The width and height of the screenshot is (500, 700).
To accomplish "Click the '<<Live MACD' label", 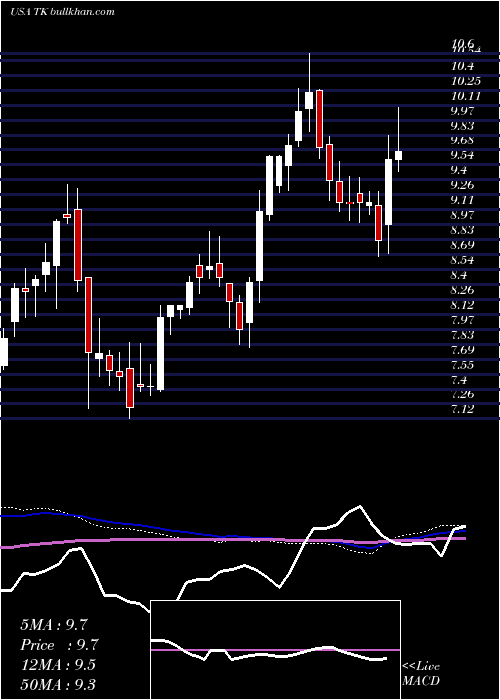I will pyautogui.click(x=421, y=674).
